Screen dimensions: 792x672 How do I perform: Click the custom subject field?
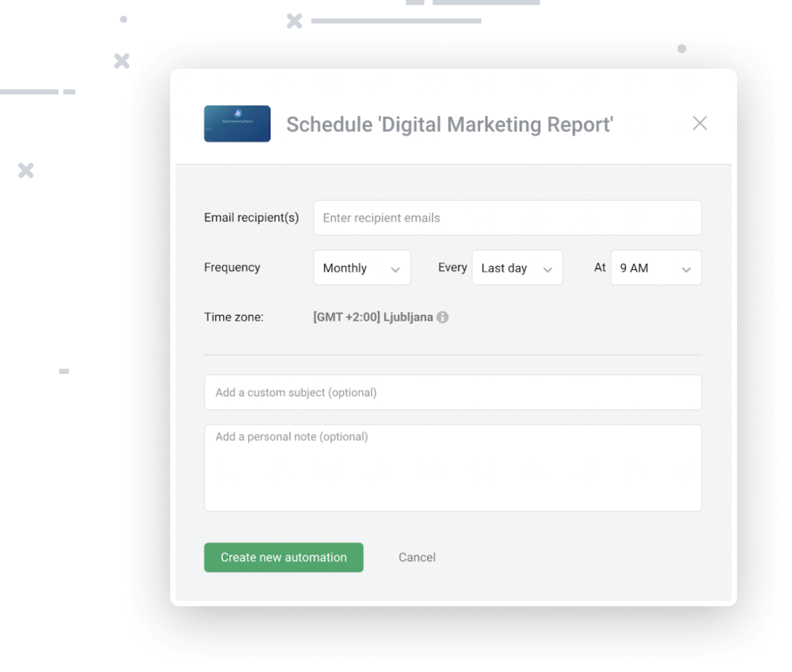453,392
